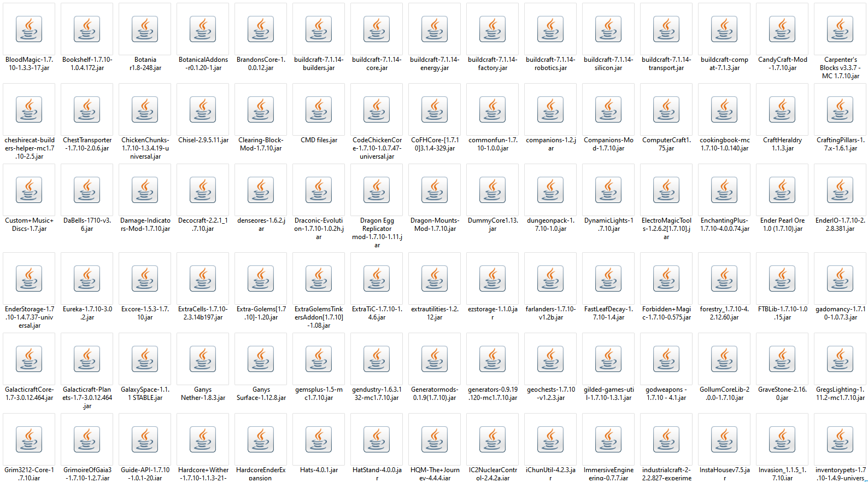Select CraftingPillars-1.7.x-1.6.1.jar icon
Screen dimensions: 868x482
[840, 109]
